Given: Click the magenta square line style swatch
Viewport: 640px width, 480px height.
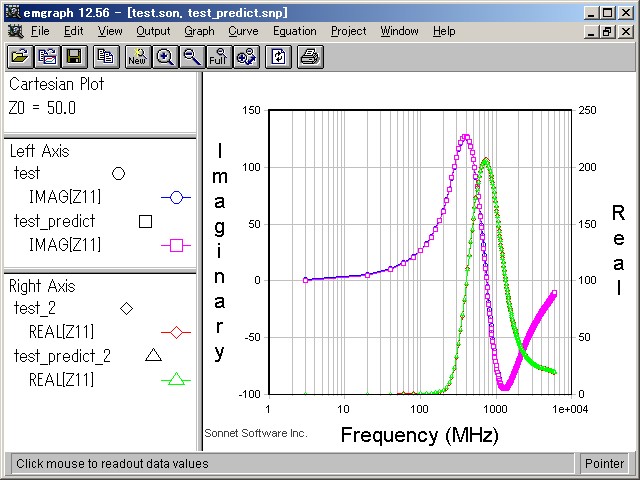Looking at the screenshot, I should pos(176,246).
